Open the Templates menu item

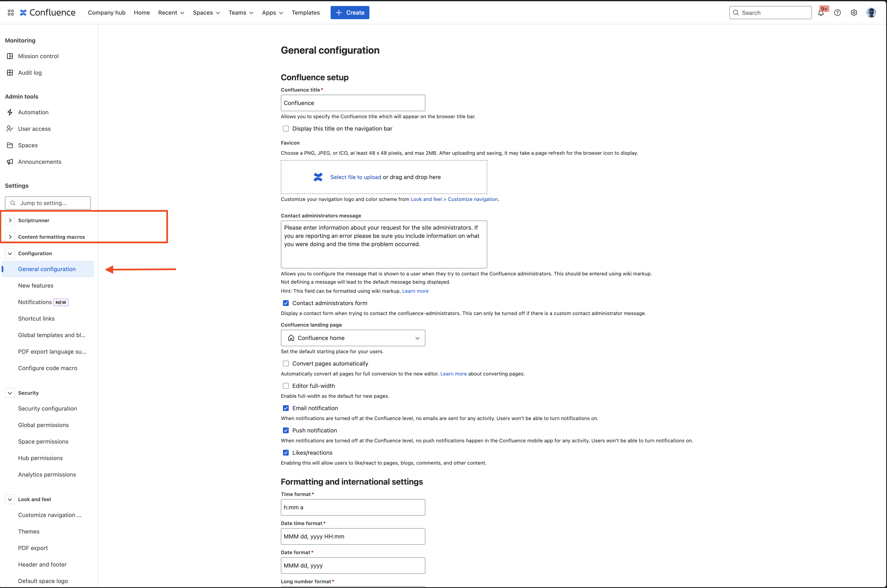pyautogui.click(x=306, y=12)
